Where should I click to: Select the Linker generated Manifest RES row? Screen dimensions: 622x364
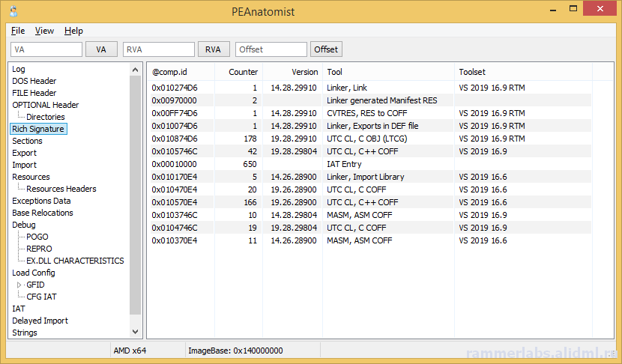click(370, 100)
